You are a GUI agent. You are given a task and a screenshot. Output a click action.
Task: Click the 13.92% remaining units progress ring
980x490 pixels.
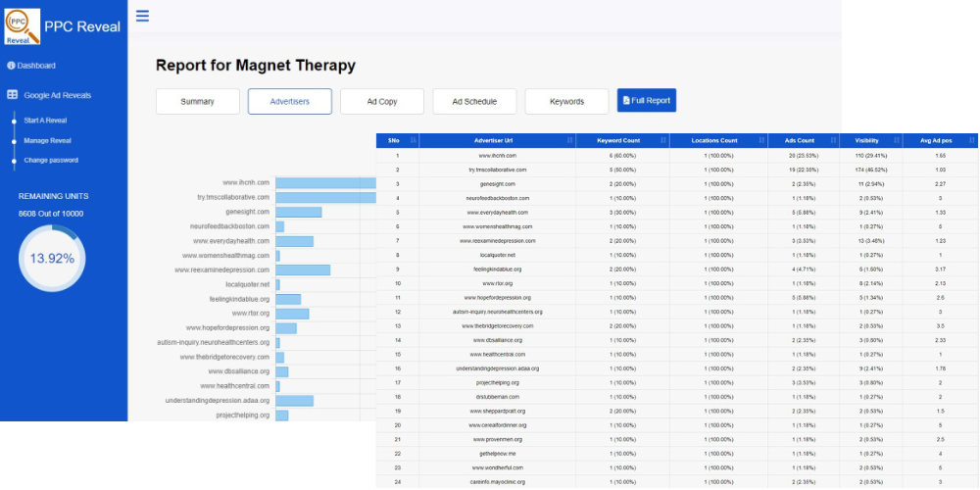[53, 259]
